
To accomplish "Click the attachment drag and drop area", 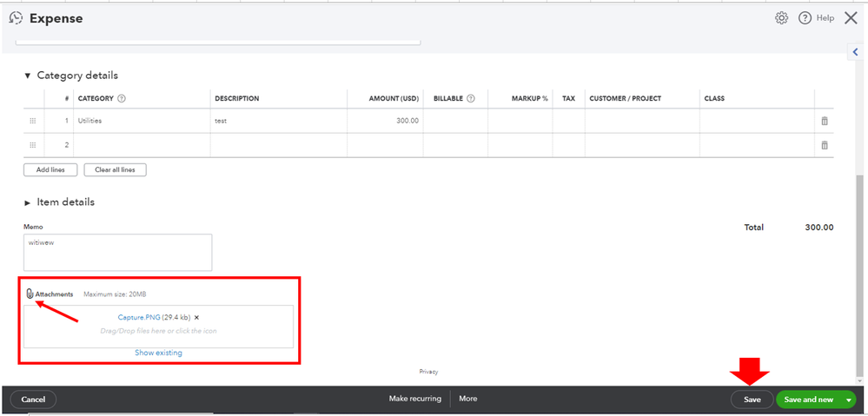I will pos(158,327).
